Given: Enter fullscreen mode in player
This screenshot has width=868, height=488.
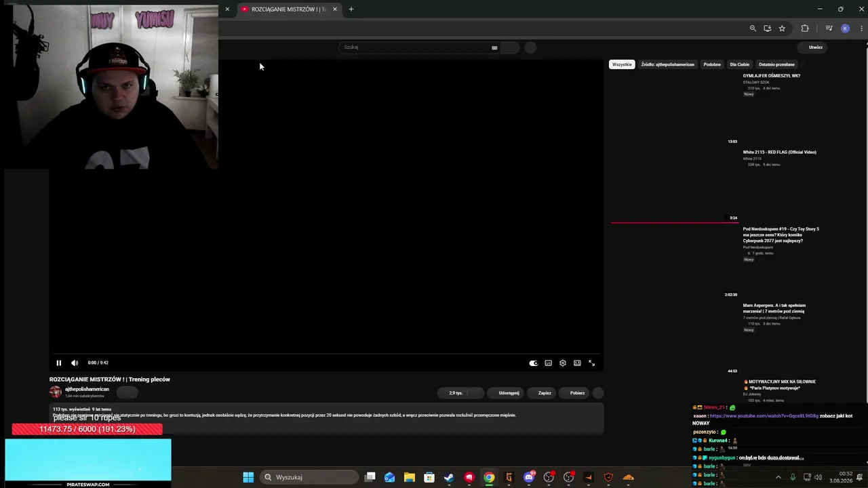Looking at the screenshot, I should point(591,363).
